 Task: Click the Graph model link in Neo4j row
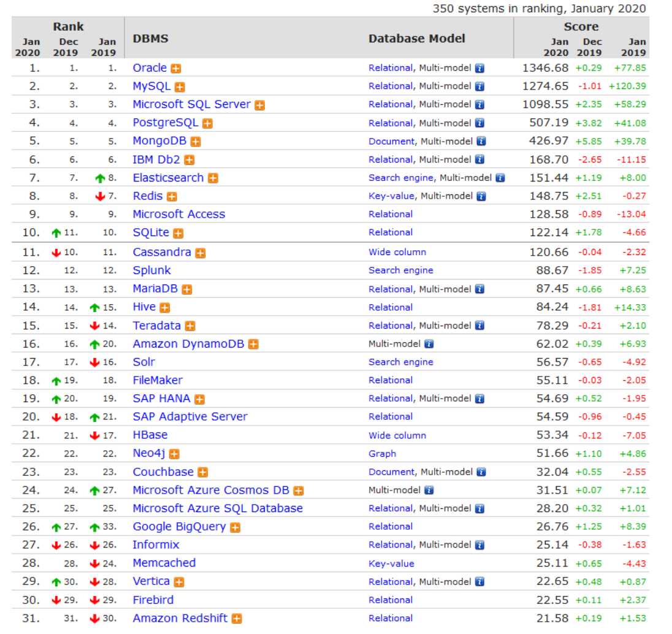tap(382, 454)
